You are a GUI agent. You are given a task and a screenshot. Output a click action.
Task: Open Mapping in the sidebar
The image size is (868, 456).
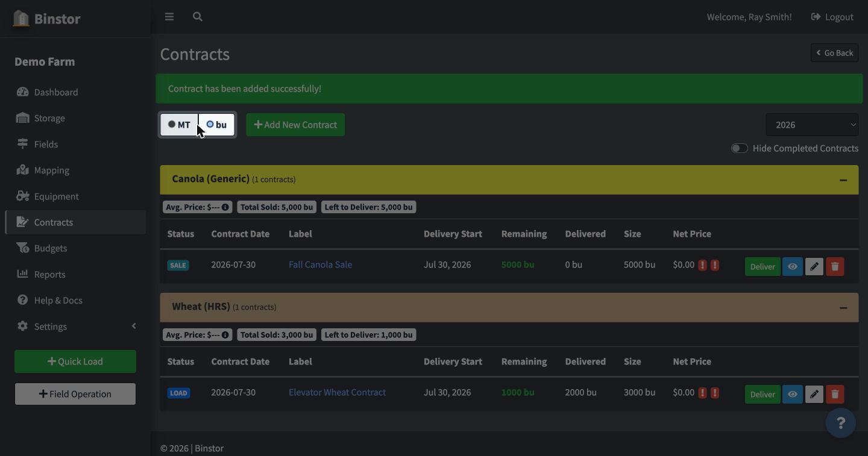(75, 170)
